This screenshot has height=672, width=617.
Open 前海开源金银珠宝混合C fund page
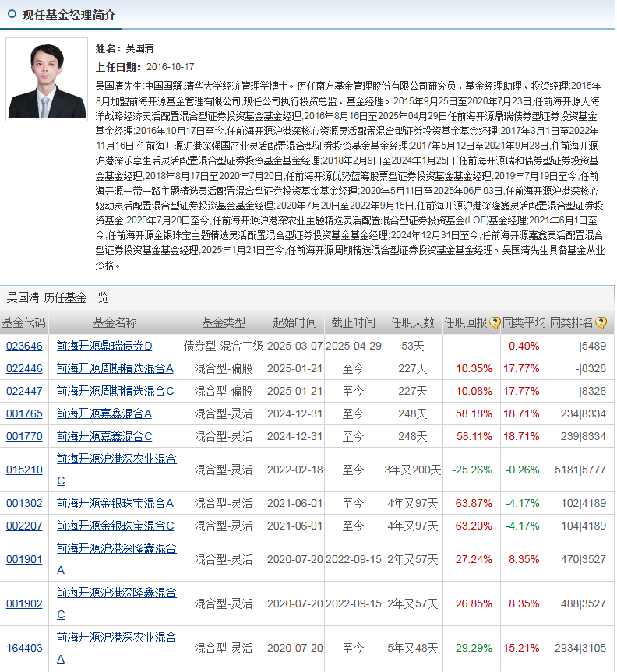pyautogui.click(x=115, y=526)
